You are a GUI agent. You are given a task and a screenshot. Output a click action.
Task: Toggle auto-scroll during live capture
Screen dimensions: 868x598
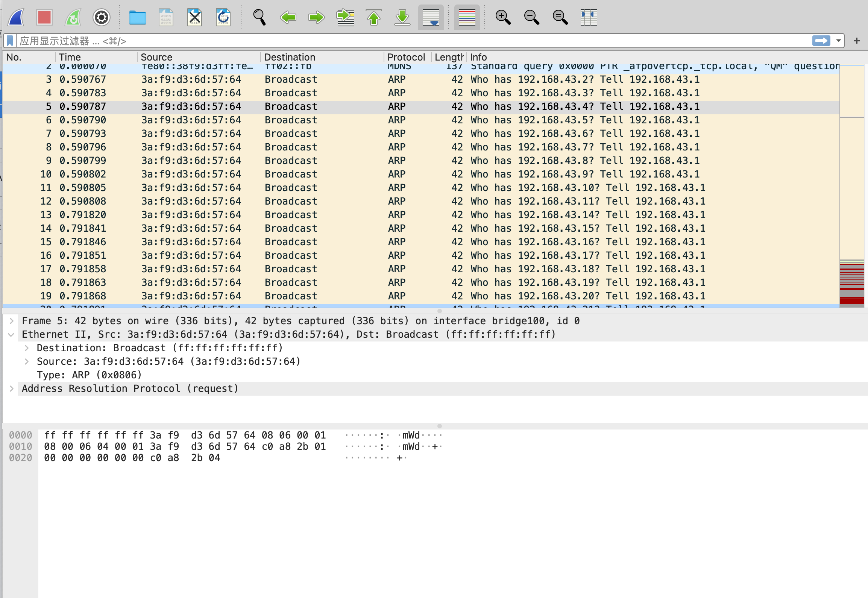click(x=431, y=17)
